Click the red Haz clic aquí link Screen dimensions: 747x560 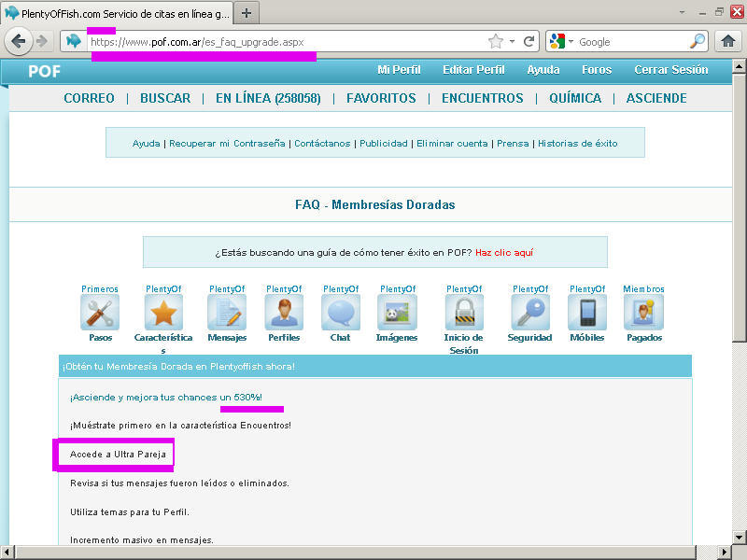coord(504,252)
